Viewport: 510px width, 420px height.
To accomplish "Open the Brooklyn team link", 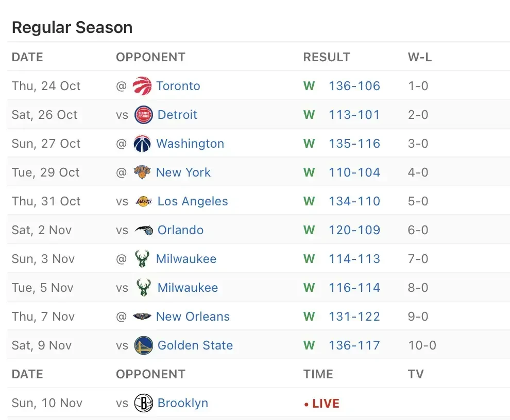I will pyautogui.click(x=183, y=403).
